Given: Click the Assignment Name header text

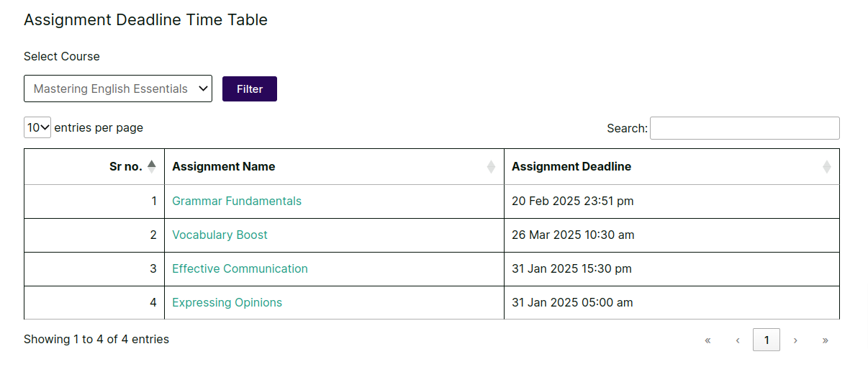Looking at the screenshot, I should [x=224, y=167].
